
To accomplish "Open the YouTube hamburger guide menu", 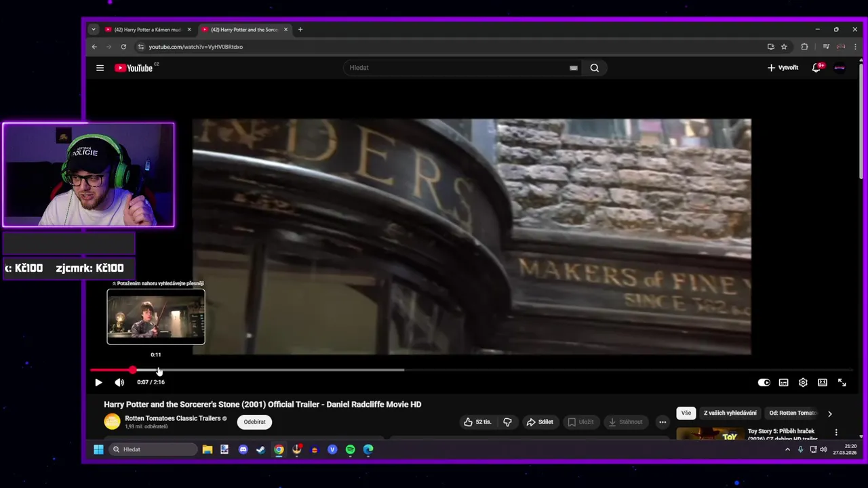I will [x=100, y=68].
